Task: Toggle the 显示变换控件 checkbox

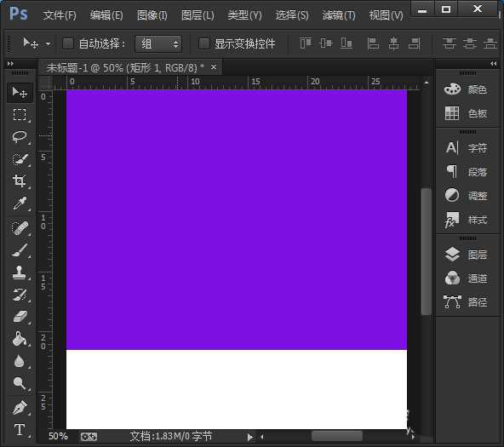Action: pos(203,43)
